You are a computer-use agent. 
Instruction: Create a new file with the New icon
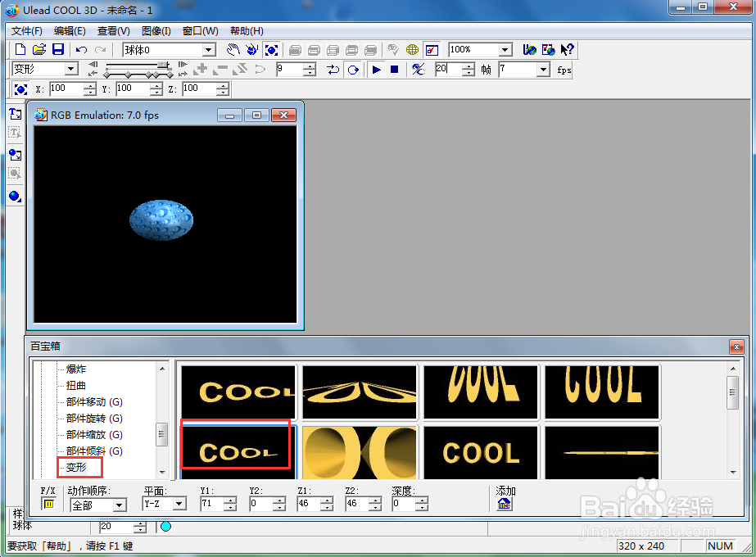[20, 50]
